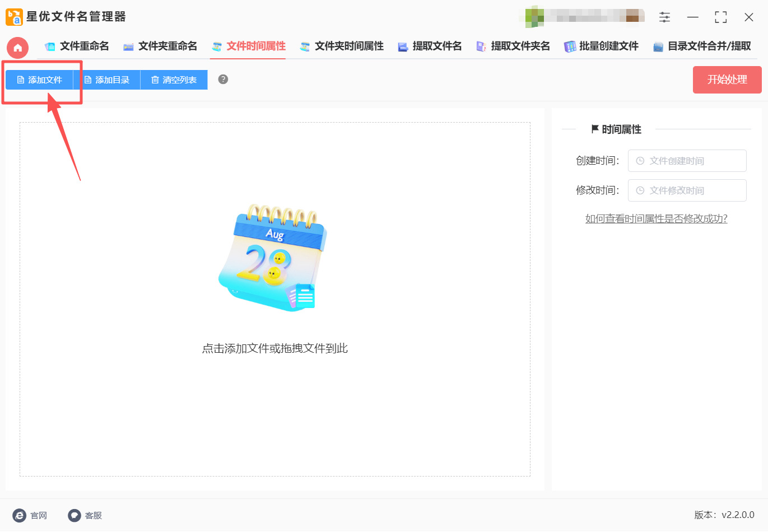Image resolution: width=768 pixels, height=532 pixels.
Task: Click the 添加目录 button
Action: 106,80
